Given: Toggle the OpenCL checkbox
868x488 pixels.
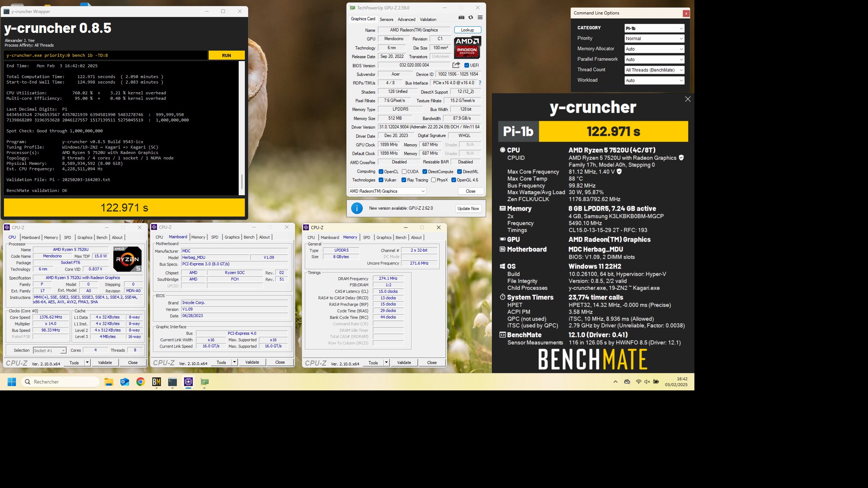Looking at the screenshot, I should 381,172.
